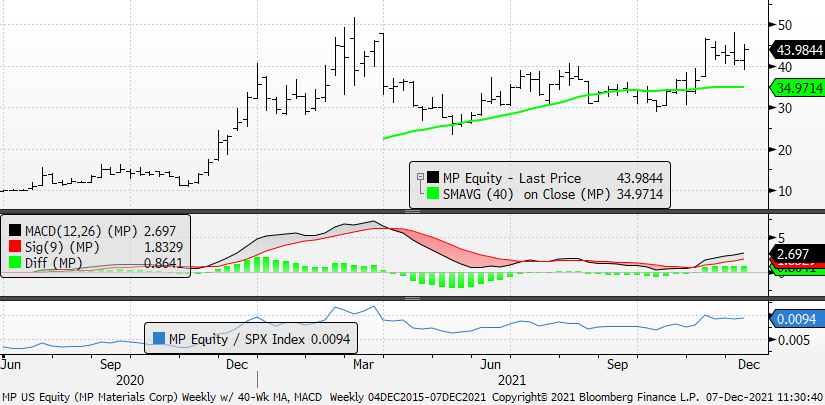Click the 2020 year label
The width and height of the screenshot is (825, 405).
click(129, 380)
